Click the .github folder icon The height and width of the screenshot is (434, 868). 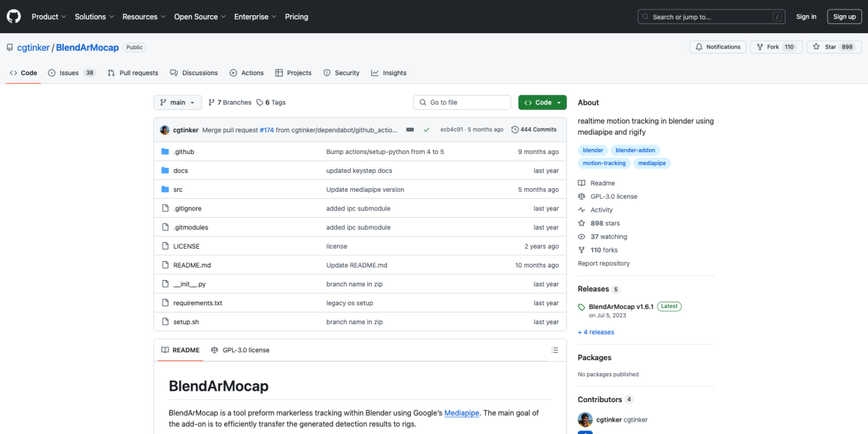click(x=165, y=152)
